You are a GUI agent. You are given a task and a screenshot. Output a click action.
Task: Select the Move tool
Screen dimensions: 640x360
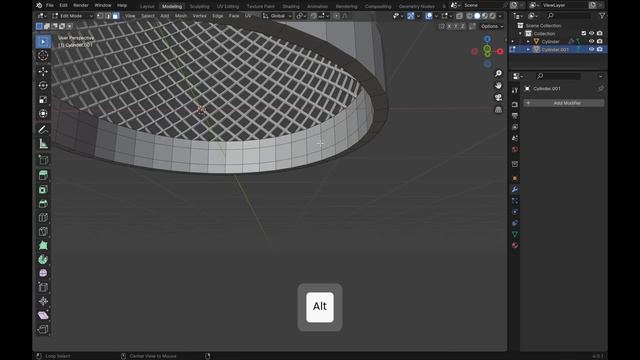43,71
